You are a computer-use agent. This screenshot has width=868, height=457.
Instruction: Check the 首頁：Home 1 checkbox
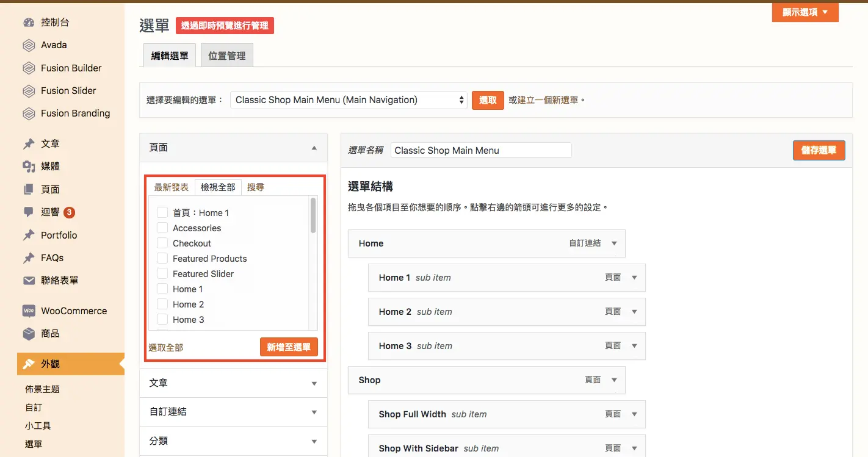162,212
